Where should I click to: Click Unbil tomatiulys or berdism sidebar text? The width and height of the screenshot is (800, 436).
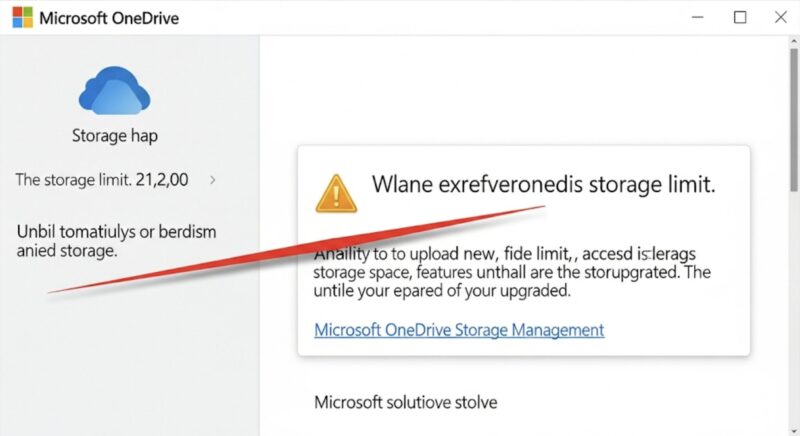click(x=116, y=241)
